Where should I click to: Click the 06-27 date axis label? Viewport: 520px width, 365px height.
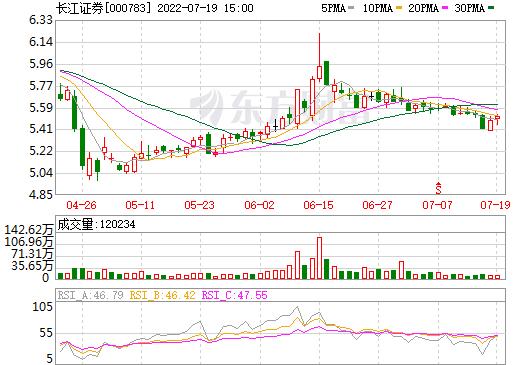377,205
